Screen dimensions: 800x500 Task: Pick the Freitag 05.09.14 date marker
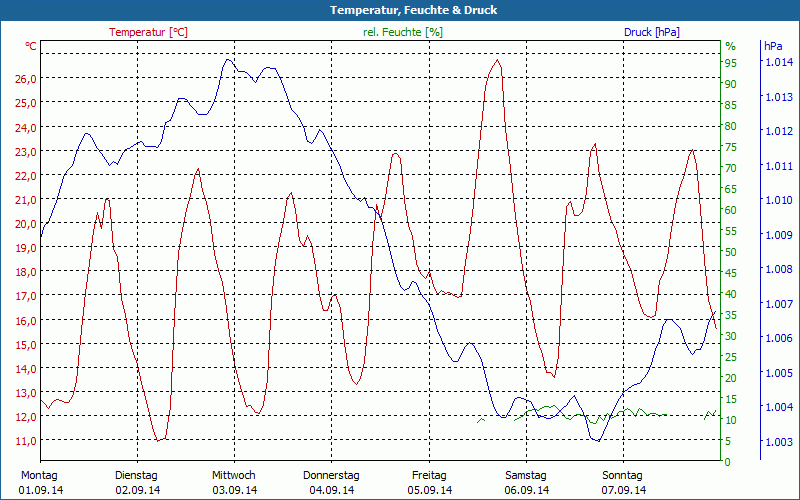point(429,483)
